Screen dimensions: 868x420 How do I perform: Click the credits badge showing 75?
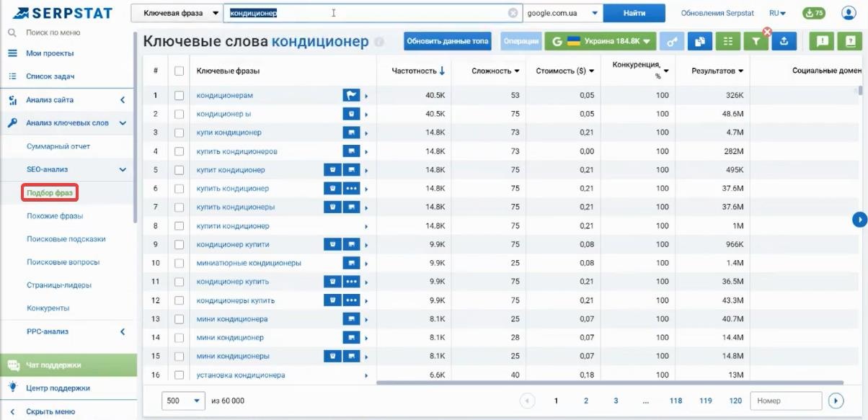click(814, 13)
